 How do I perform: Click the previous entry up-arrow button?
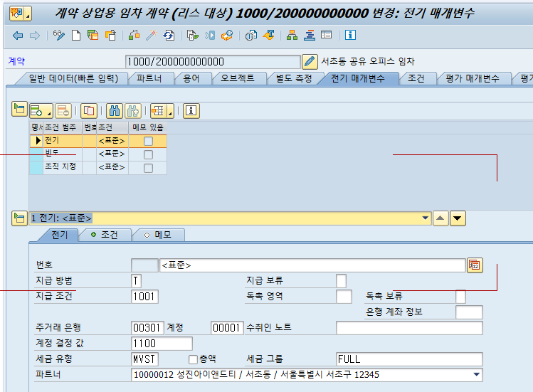(x=440, y=218)
